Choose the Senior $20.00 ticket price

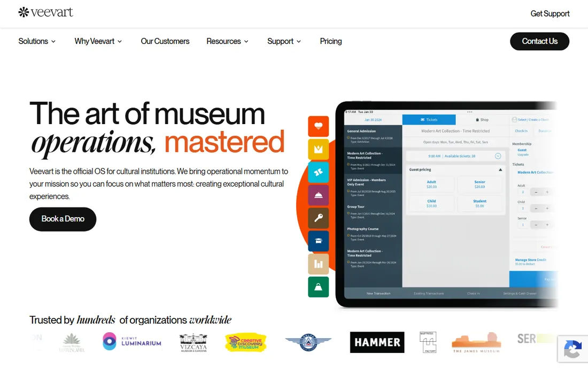tap(479, 184)
